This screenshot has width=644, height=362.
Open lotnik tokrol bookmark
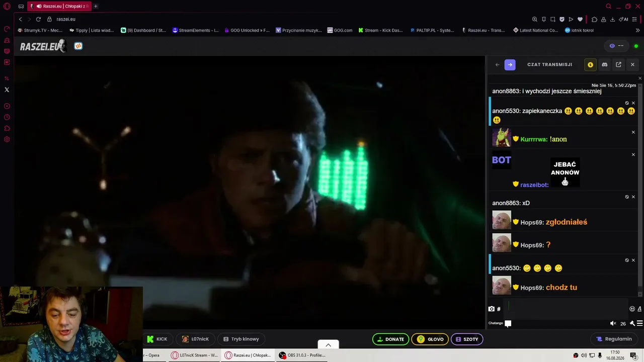[x=579, y=30]
